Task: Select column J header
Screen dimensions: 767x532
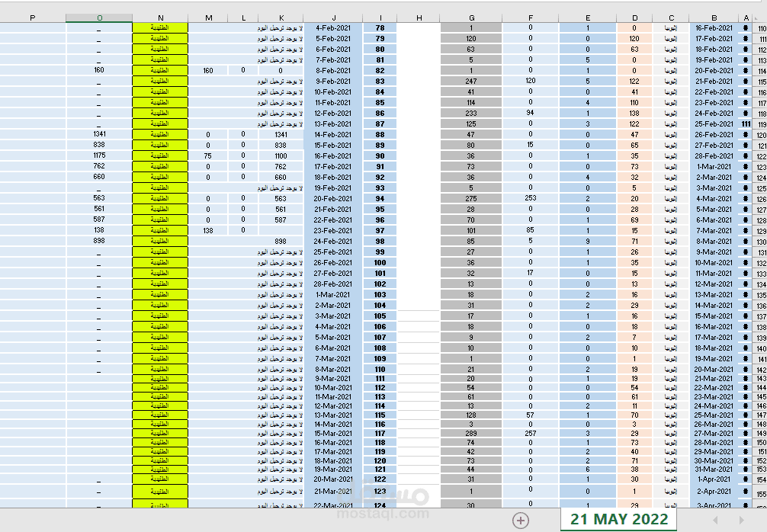Action: tap(334, 18)
